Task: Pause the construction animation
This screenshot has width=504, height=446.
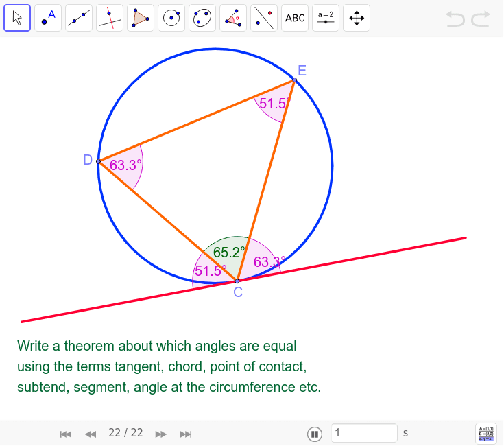Action: (x=315, y=434)
